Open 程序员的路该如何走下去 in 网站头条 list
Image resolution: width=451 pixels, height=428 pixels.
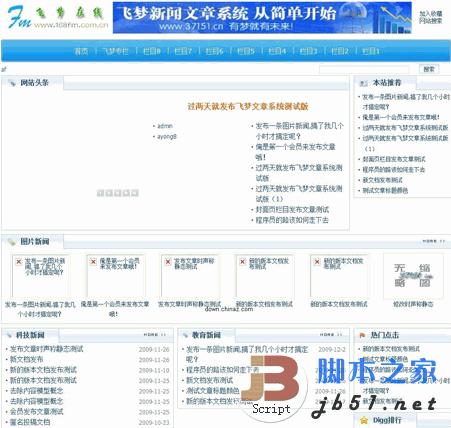(x=292, y=220)
